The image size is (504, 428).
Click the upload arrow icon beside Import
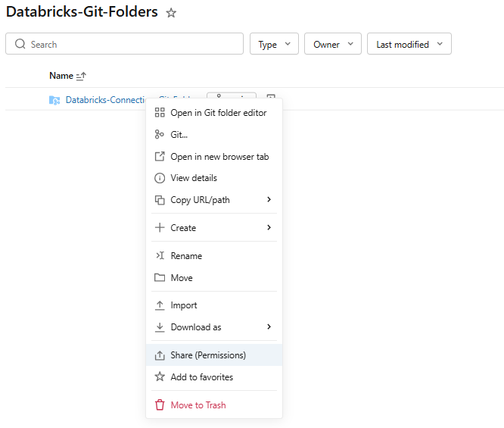coord(160,305)
